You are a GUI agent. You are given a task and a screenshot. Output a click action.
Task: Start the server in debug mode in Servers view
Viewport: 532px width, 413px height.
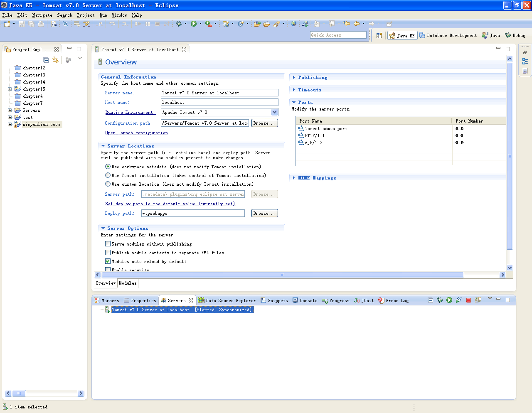[x=440, y=300]
